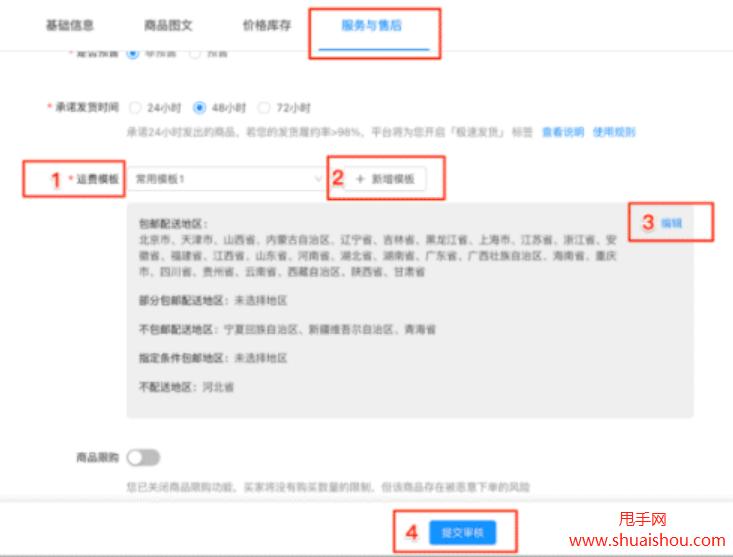The height and width of the screenshot is (557, 733).
Task: Open the 使用规则 link
Action: tap(614, 132)
